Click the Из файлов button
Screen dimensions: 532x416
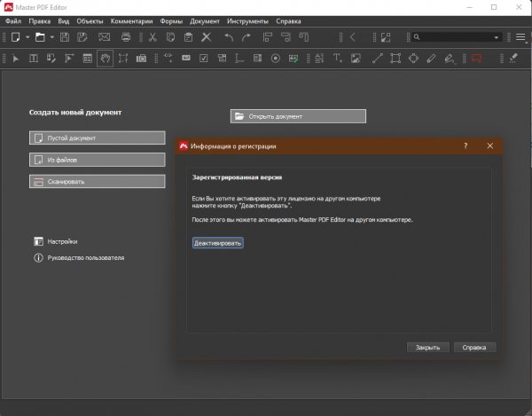pyautogui.click(x=98, y=160)
